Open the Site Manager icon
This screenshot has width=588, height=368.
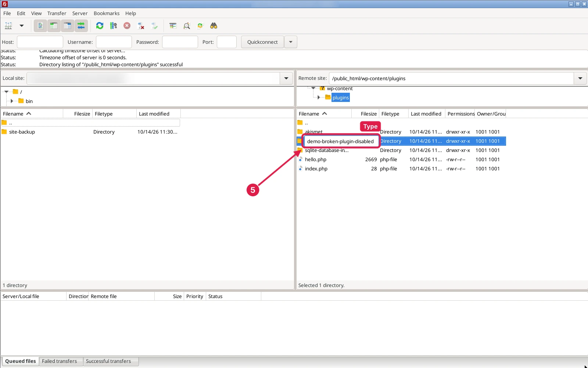[8, 26]
